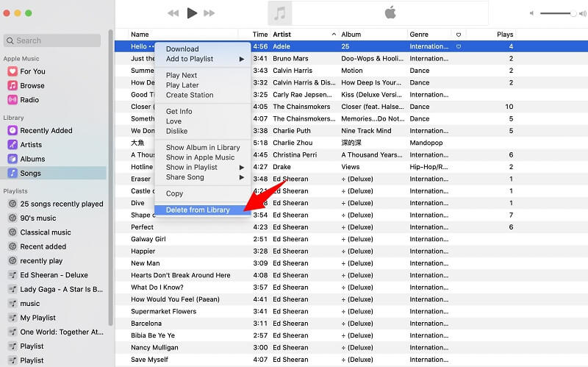Image resolution: width=588 pixels, height=367 pixels.
Task: Choose Show Album in Library
Action: coord(203,148)
